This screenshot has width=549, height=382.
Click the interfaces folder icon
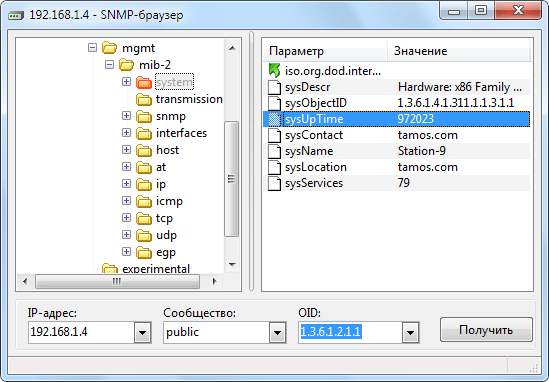click(144, 133)
